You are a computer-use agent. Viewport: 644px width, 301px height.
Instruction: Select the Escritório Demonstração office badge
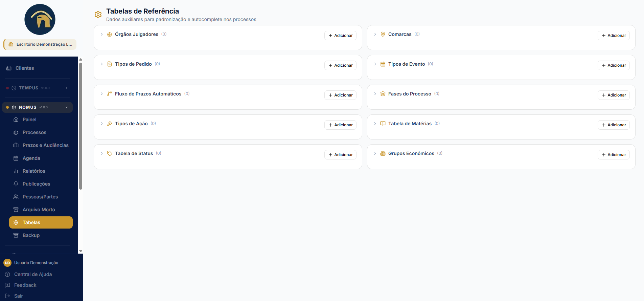40,44
